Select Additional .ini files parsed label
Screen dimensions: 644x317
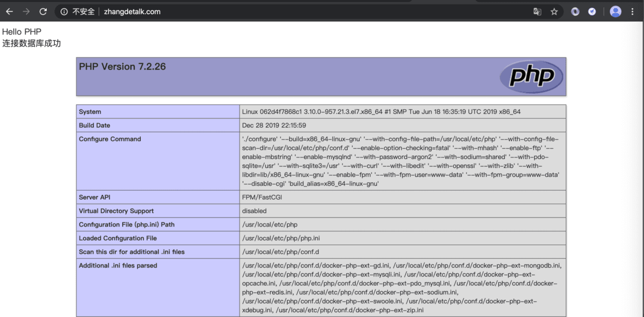coord(118,265)
